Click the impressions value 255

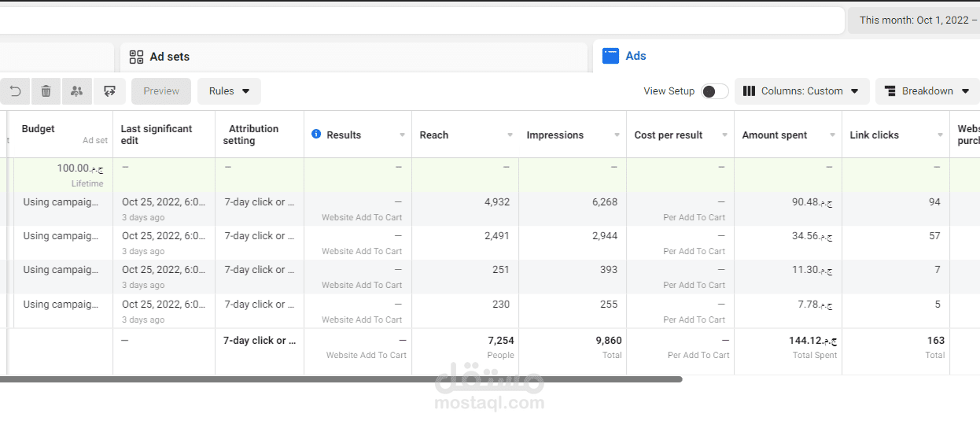[609, 305]
